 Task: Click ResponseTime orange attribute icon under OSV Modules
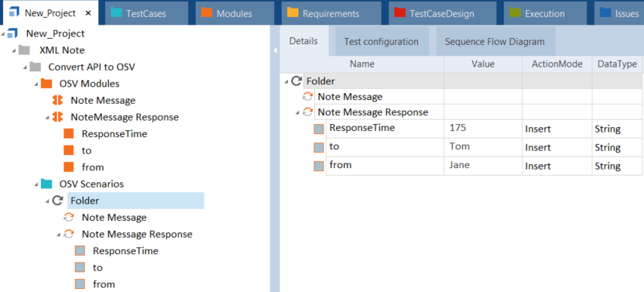(69, 134)
